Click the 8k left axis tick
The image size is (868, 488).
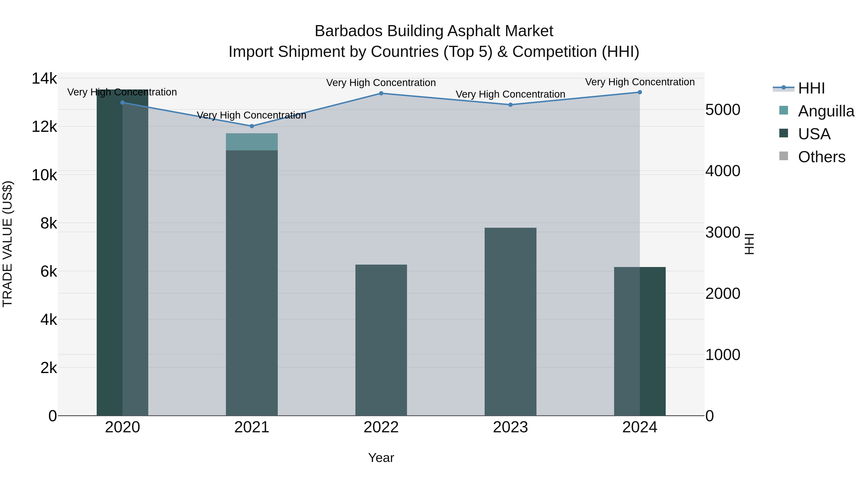pyautogui.click(x=48, y=223)
